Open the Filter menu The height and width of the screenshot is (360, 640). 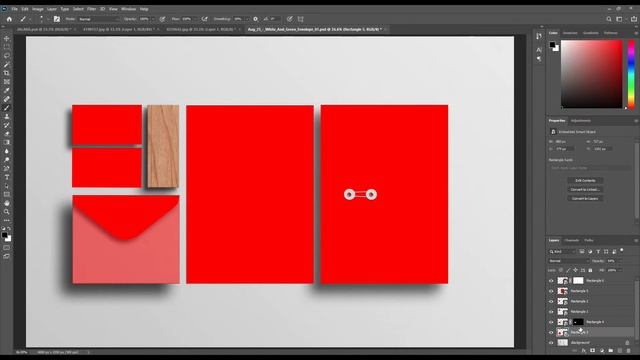[91, 9]
